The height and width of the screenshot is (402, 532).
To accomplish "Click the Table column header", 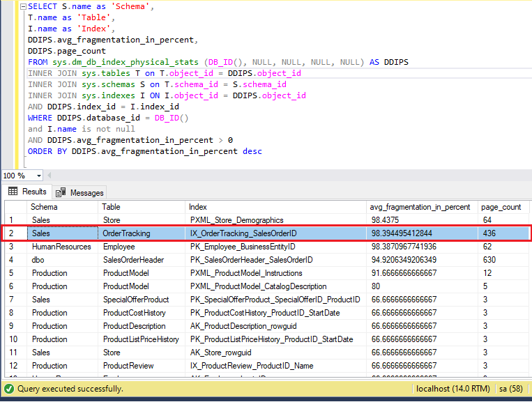I will click(142, 207).
